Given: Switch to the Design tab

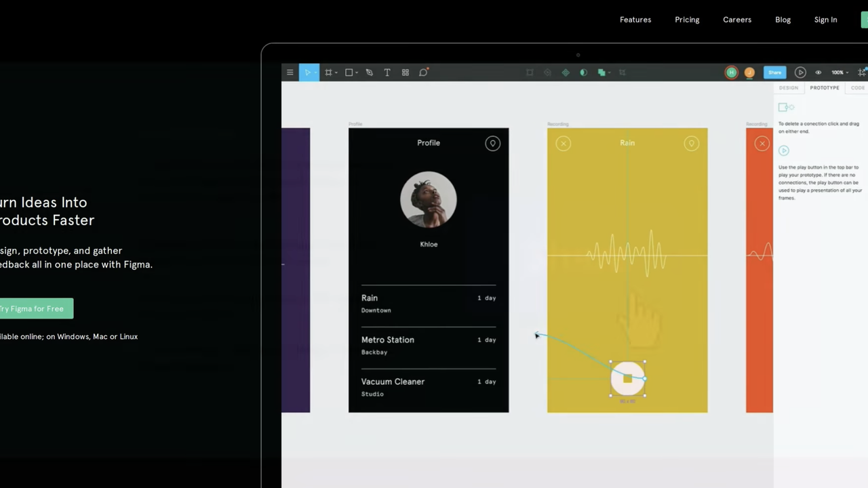Looking at the screenshot, I should (788, 87).
